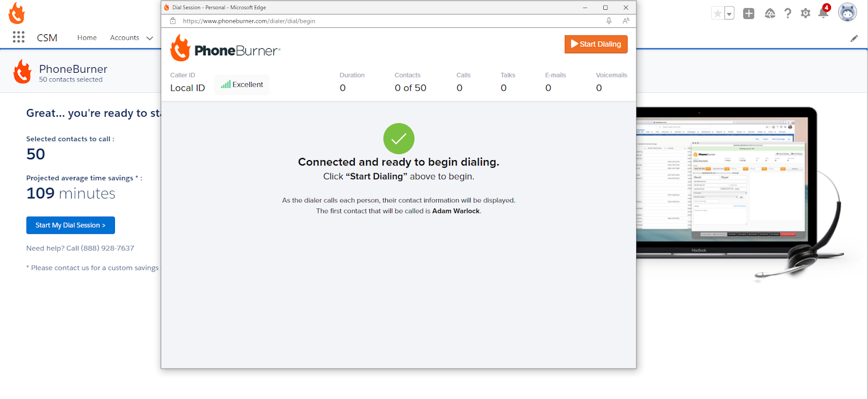Click Start My Dial Session button

(x=71, y=225)
